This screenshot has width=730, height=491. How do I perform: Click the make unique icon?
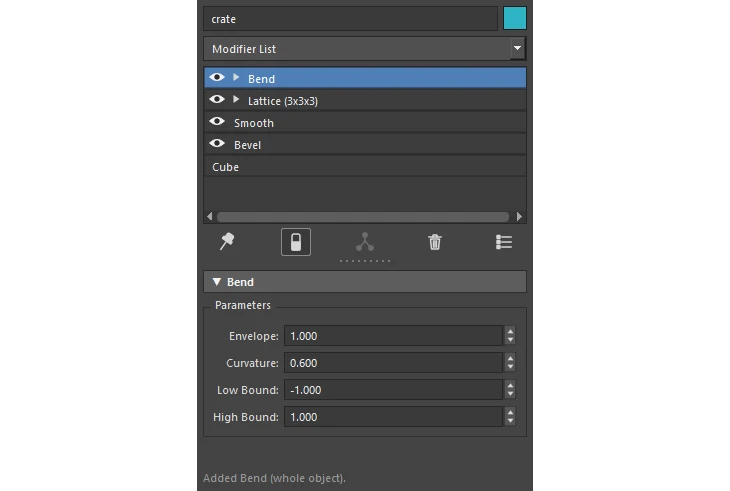(365, 242)
